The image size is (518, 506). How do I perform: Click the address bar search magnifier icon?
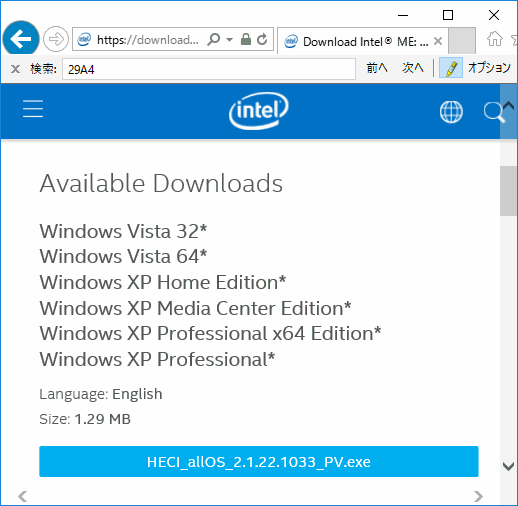click(x=214, y=39)
